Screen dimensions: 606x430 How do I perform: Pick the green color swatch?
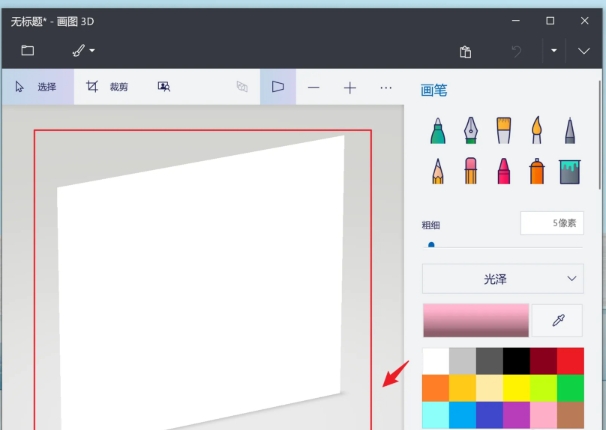click(x=570, y=388)
